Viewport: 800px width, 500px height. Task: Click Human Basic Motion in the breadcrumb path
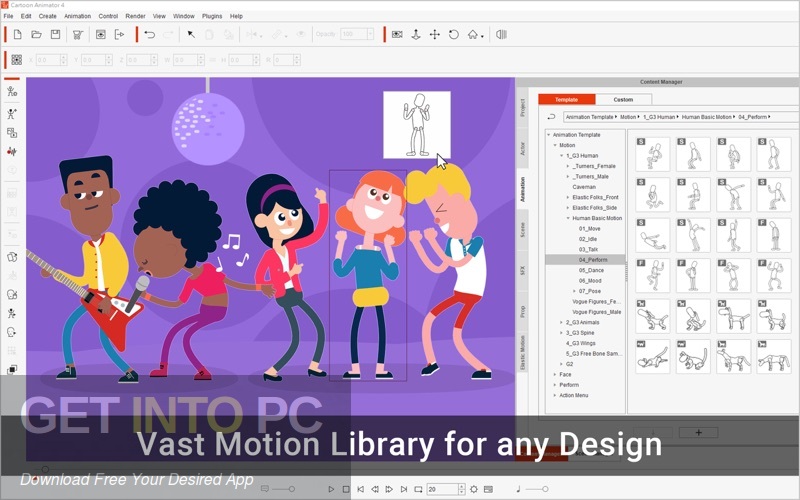coord(706,117)
